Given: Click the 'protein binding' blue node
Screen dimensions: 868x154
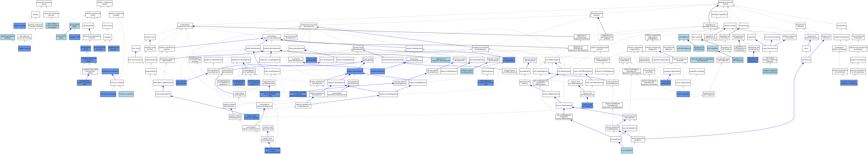Looking at the screenshot, I should tap(20, 26).
